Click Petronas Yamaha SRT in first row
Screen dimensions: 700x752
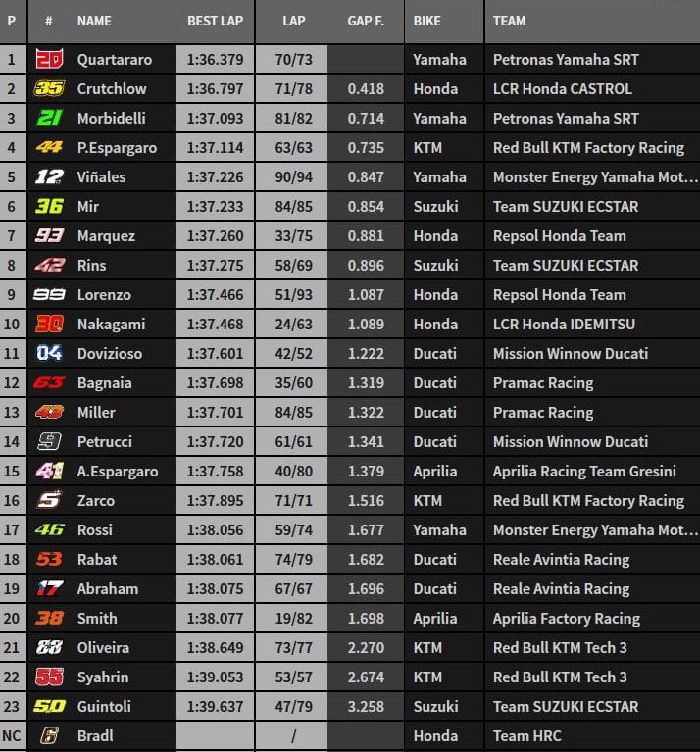(x=566, y=60)
